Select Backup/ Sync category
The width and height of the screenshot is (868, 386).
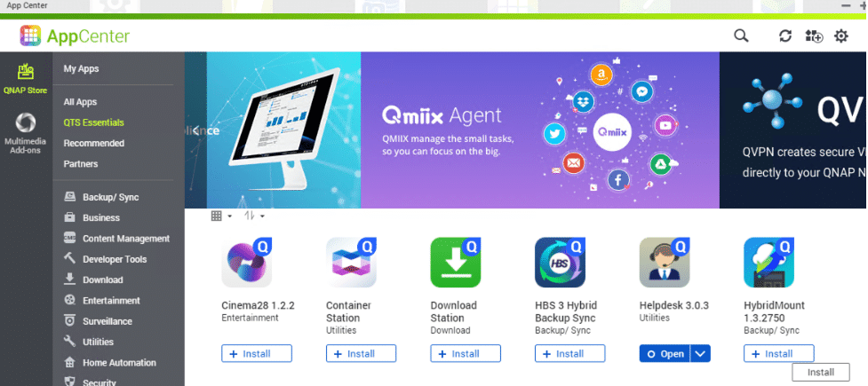pos(111,197)
